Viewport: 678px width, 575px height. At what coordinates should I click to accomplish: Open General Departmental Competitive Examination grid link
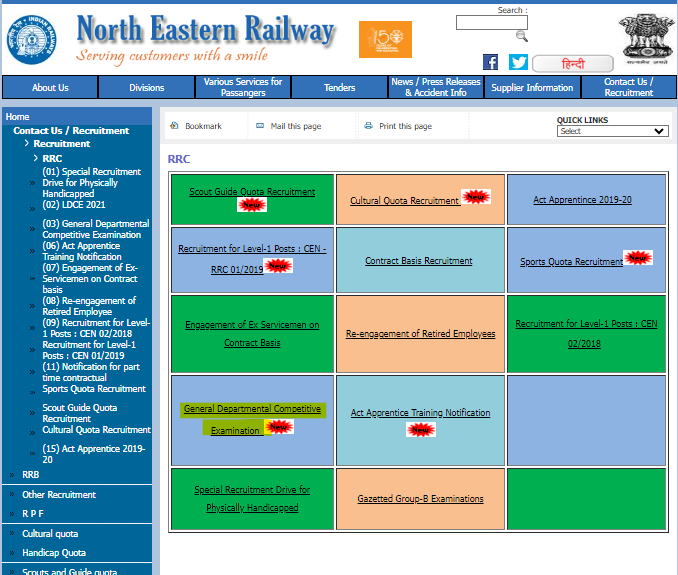tap(252, 419)
